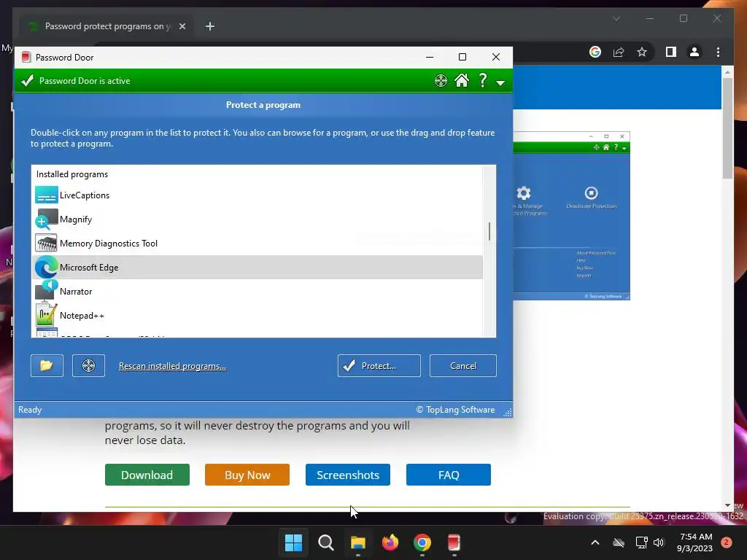
Task: Select Microsoft Edge in the list
Action: click(x=258, y=267)
